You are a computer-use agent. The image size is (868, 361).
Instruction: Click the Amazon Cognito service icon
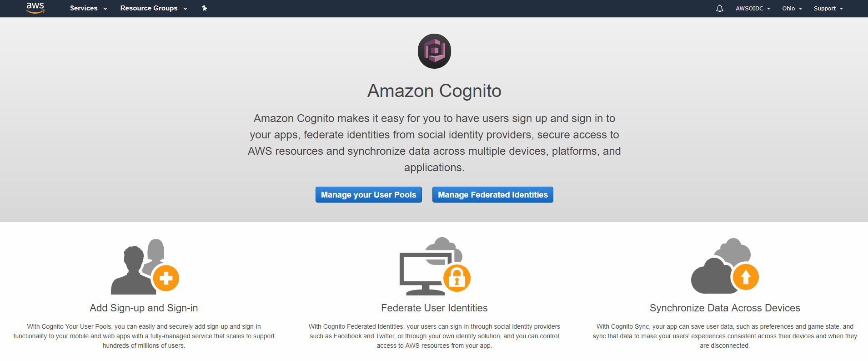coord(434,51)
